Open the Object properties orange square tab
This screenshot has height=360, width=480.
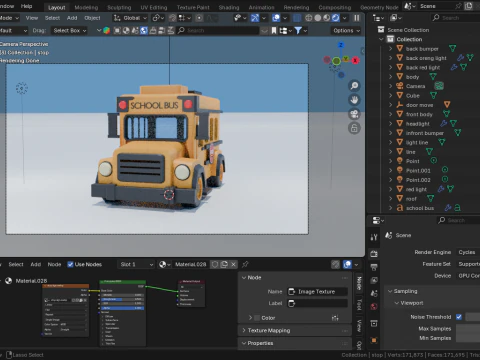pyautogui.click(x=374, y=340)
